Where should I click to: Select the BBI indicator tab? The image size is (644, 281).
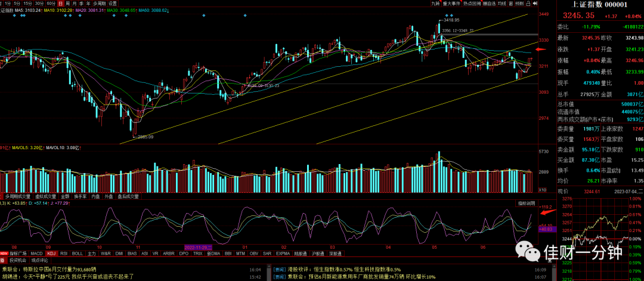228,254
